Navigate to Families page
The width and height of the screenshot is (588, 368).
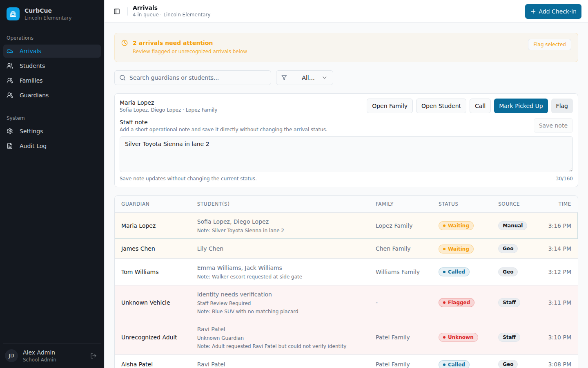pos(52,81)
